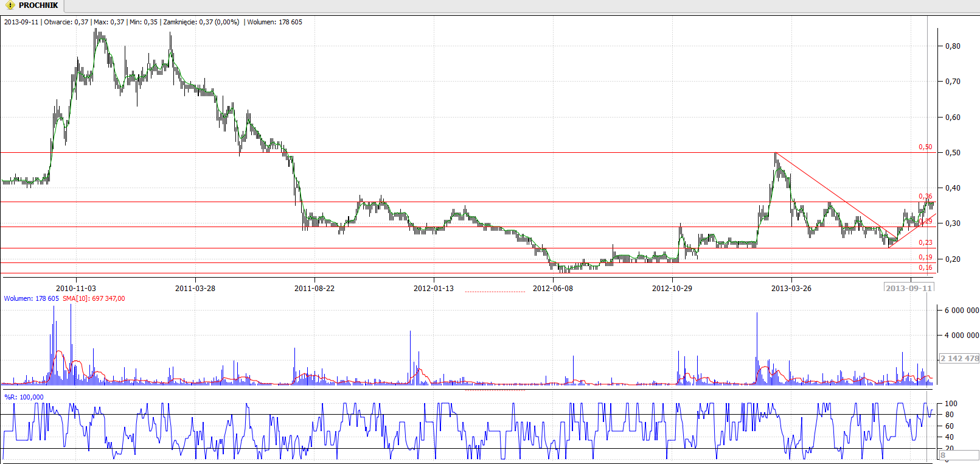The image size is (980, 464).
Task: Click the 2012-06-08 date axis label
Action: pyautogui.click(x=553, y=288)
